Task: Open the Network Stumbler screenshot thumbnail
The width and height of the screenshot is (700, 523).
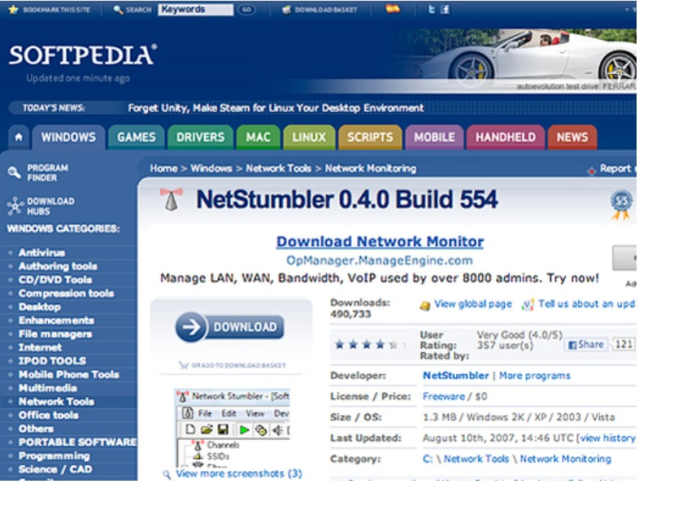Action: click(x=232, y=428)
